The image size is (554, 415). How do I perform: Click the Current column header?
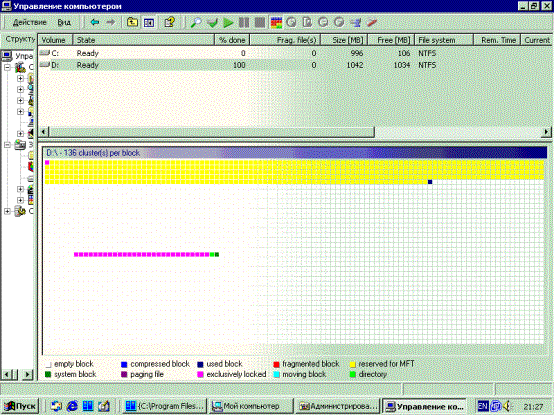[536, 40]
